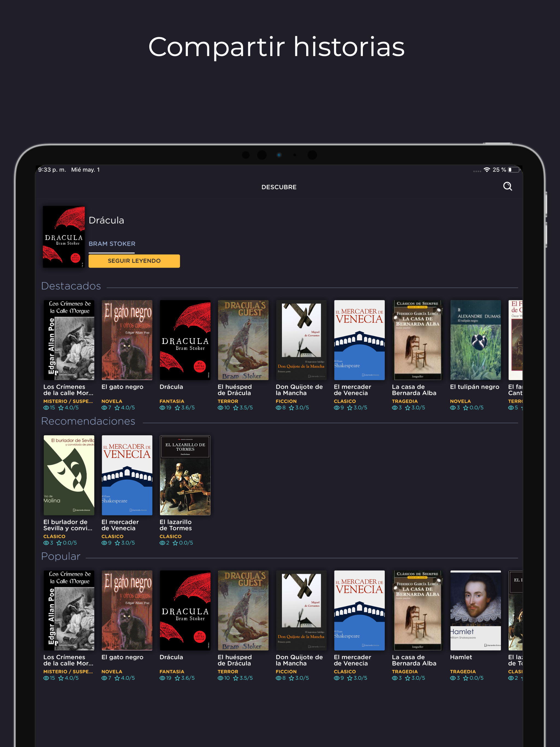Image resolution: width=560 pixels, height=747 pixels.
Task: Choose El Mercader de Venecia cover in Destacados
Action: tap(359, 340)
